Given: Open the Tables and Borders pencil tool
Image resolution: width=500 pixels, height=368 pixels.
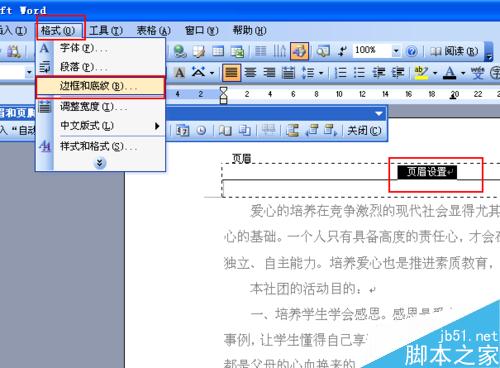Looking at the screenshot, I should [199, 51].
